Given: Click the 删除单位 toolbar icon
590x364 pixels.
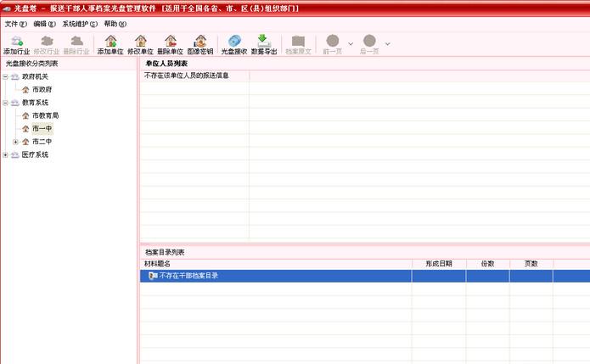Looking at the screenshot, I should 170,45.
